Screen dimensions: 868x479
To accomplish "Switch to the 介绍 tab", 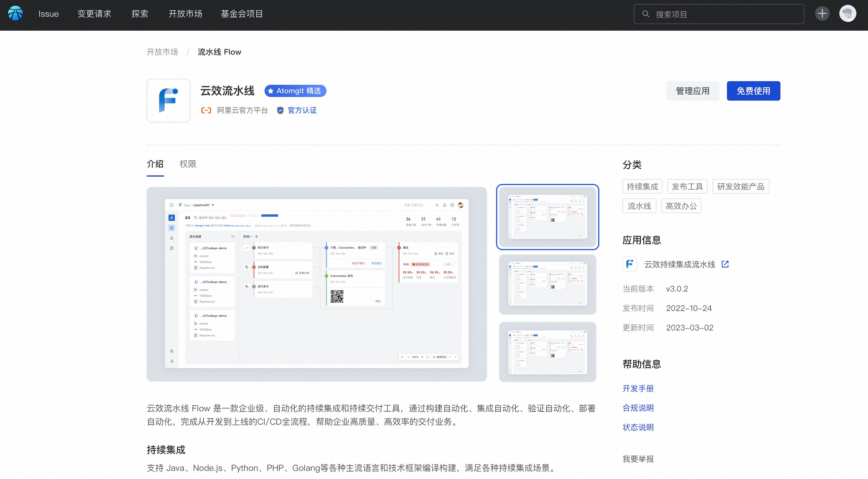I will click(x=155, y=164).
